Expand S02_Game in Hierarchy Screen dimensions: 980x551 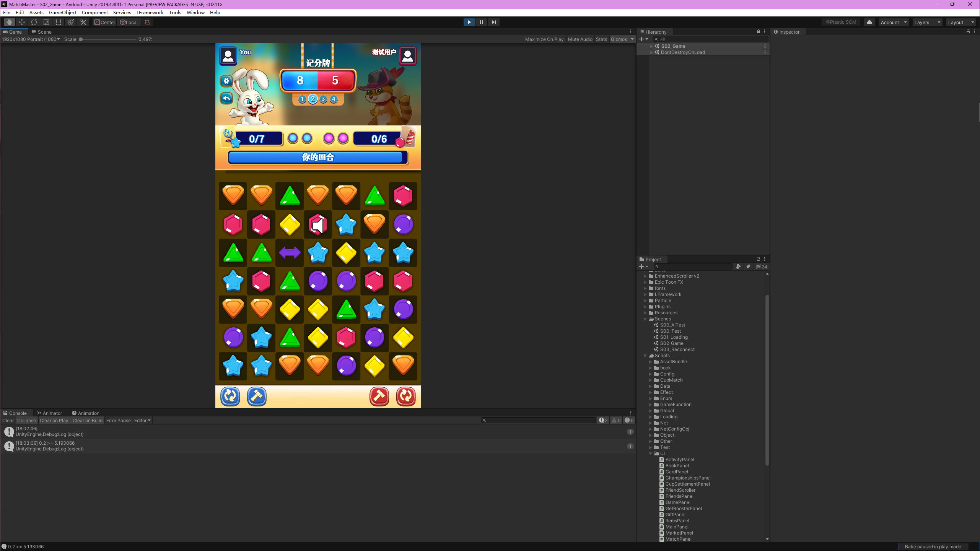click(x=651, y=46)
